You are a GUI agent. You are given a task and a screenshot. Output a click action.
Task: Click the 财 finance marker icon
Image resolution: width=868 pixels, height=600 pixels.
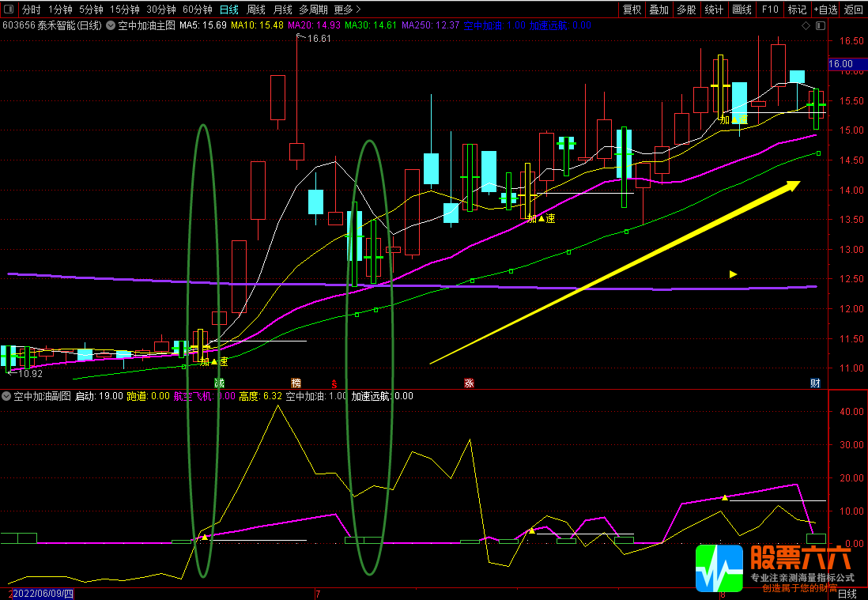[815, 383]
